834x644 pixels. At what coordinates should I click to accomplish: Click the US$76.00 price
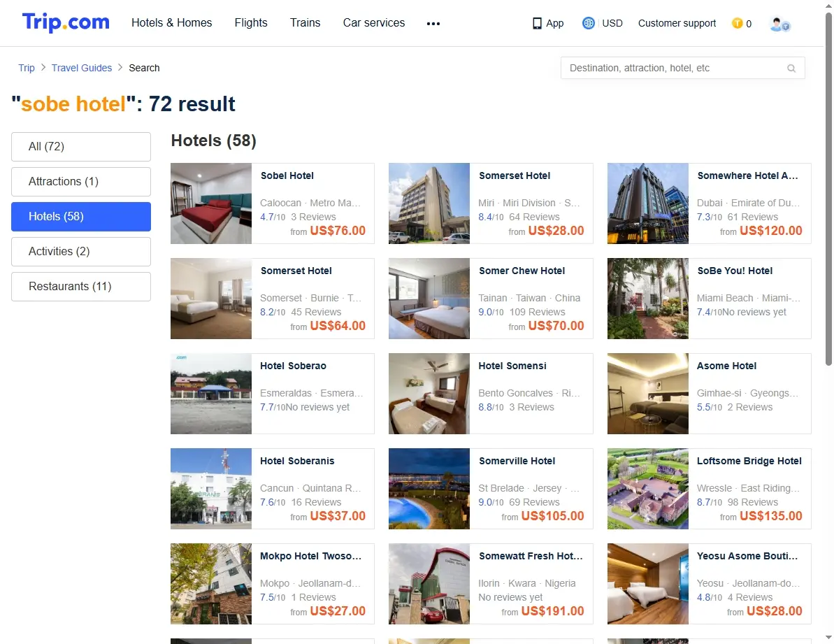(338, 231)
